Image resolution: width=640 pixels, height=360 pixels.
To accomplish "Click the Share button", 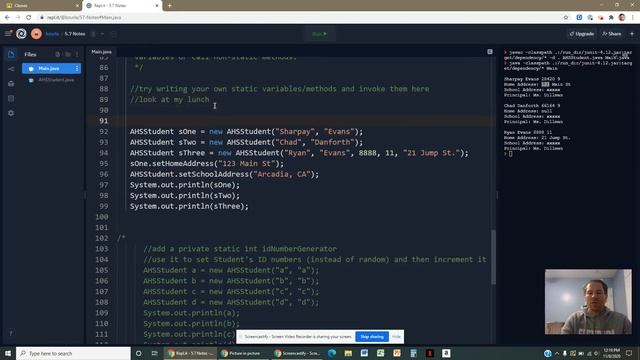I will click(x=611, y=34).
